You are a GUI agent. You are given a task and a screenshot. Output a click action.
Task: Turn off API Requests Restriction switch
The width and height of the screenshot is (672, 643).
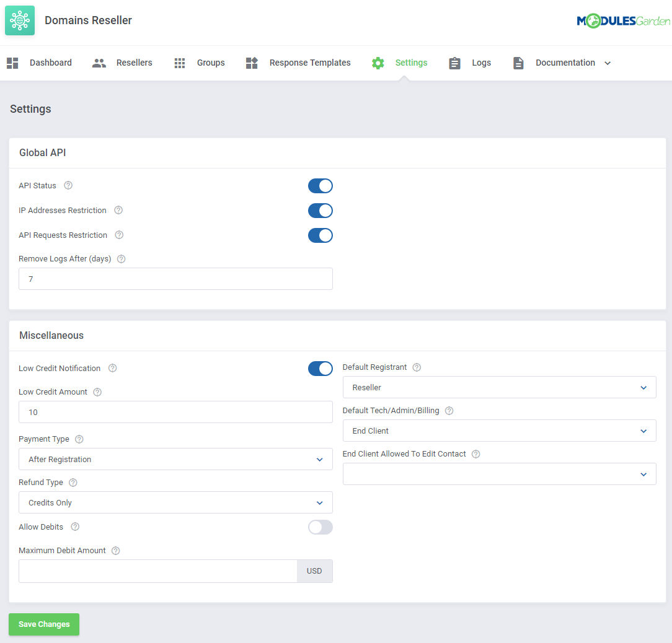click(320, 235)
